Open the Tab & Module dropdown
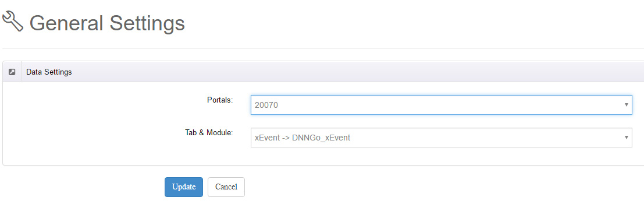The image size is (644, 211). tap(441, 138)
